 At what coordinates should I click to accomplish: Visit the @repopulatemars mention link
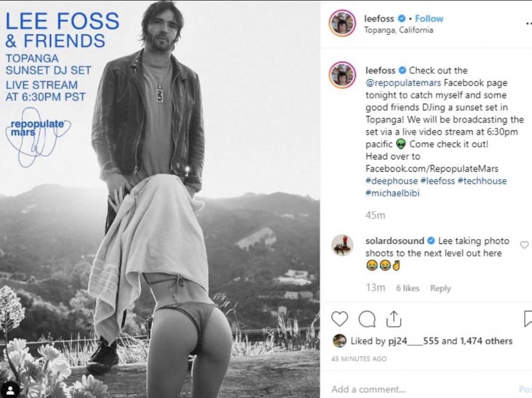pyautogui.click(x=403, y=83)
